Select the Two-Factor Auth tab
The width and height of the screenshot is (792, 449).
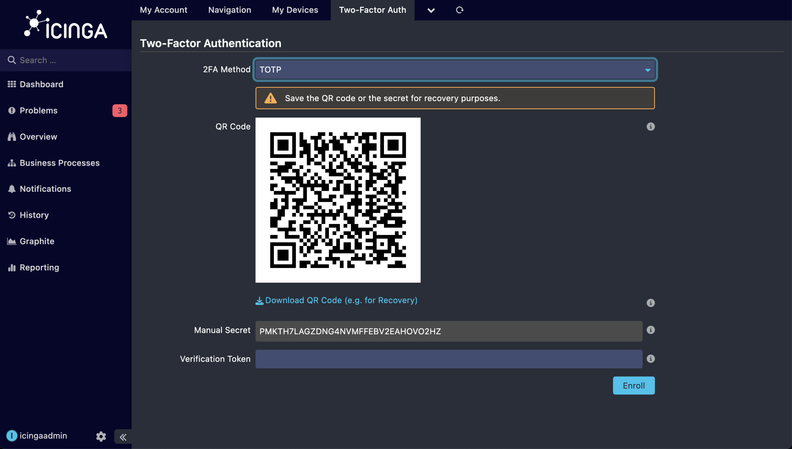373,10
